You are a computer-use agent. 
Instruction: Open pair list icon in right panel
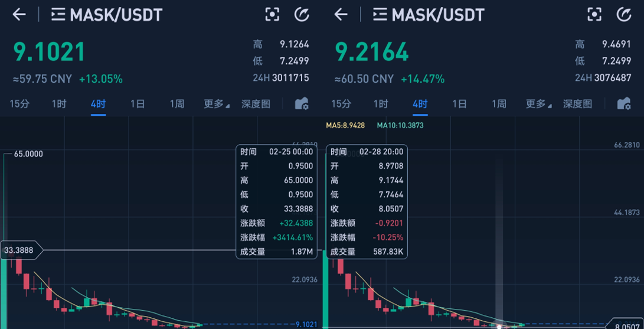(380, 15)
